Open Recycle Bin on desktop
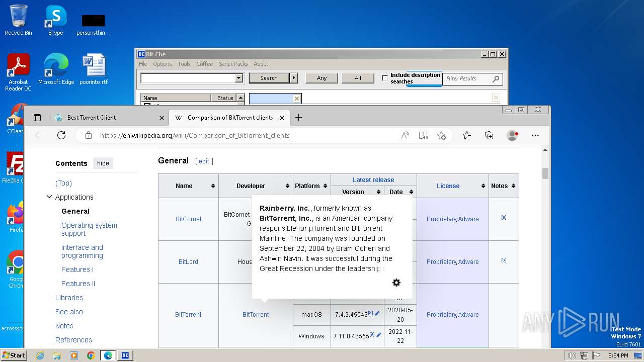The image size is (644, 362). click(x=18, y=20)
